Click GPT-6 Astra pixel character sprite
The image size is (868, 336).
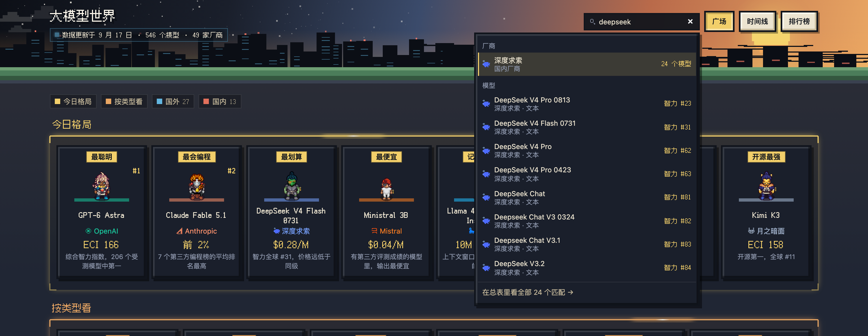[x=101, y=186]
